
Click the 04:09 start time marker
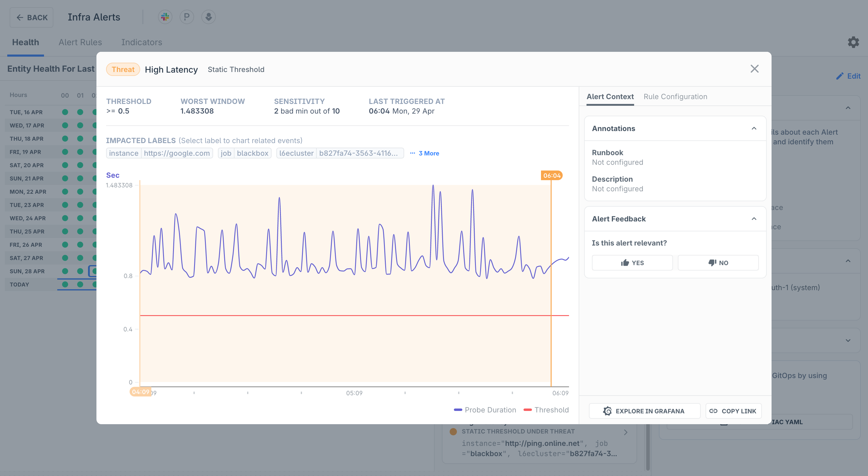[140, 392]
